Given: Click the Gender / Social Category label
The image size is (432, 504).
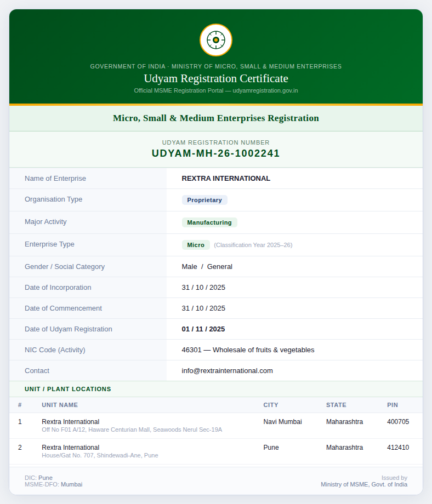Looking at the screenshot, I should [65, 267].
